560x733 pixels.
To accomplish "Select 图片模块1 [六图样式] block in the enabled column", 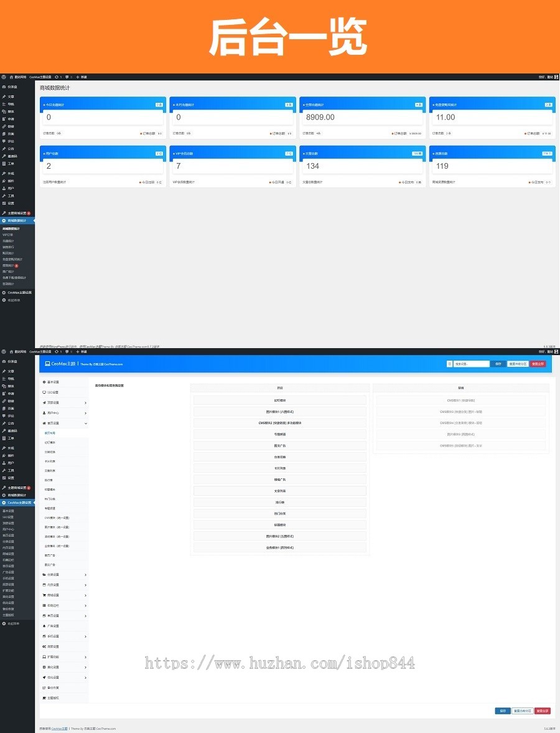I will point(280,412).
